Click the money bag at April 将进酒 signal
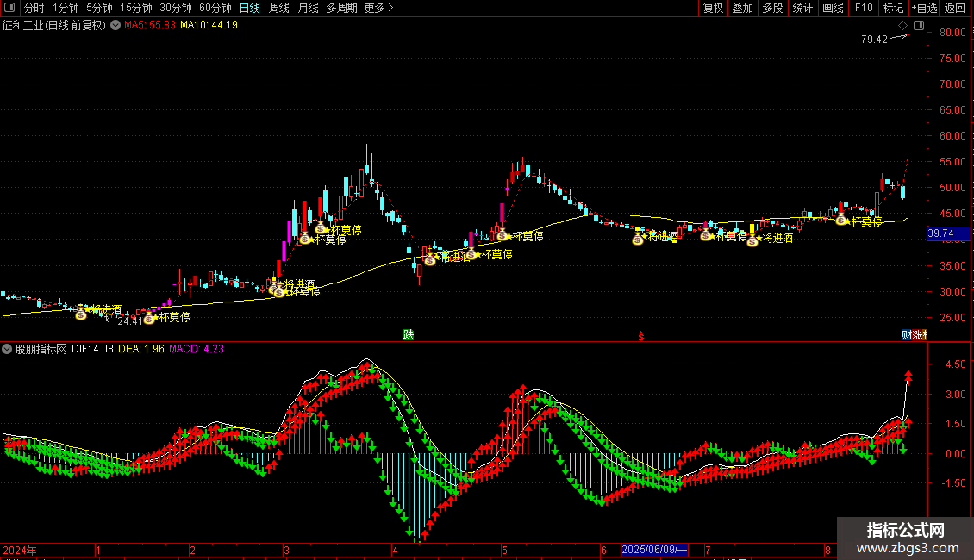974x560 pixels. tap(430, 259)
